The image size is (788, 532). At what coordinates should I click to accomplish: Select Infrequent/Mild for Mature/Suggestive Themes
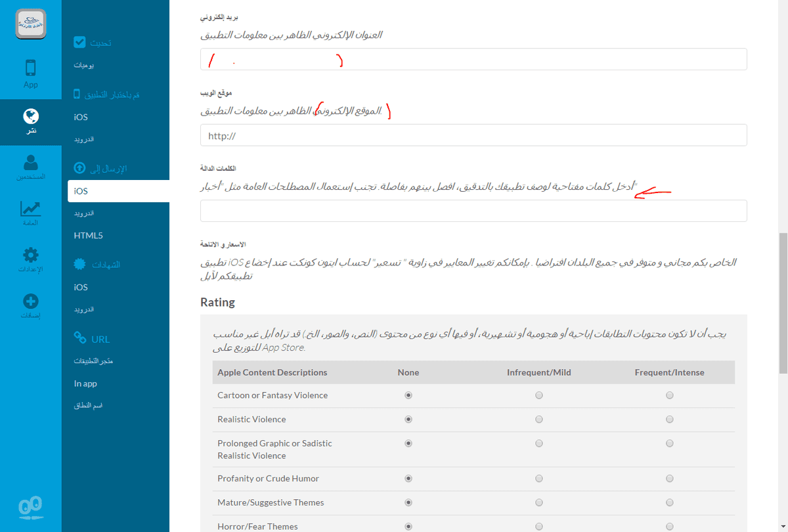(539, 502)
